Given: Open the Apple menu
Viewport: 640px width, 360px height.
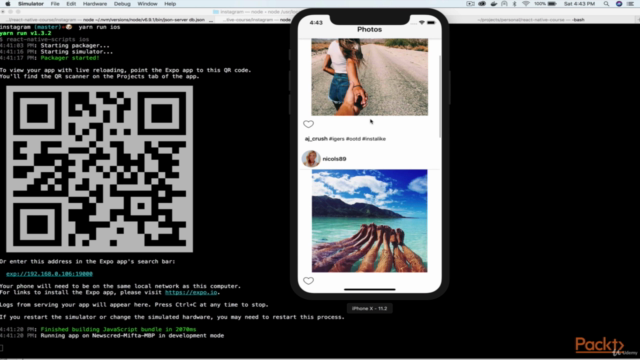Looking at the screenshot, I should tap(7, 4).
